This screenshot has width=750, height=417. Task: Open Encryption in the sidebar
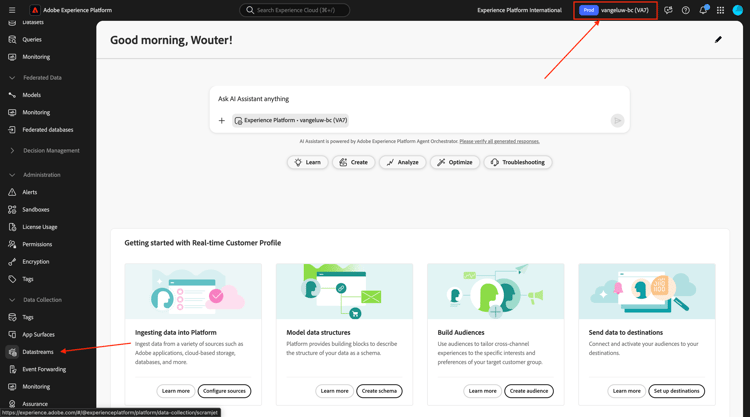click(35, 262)
